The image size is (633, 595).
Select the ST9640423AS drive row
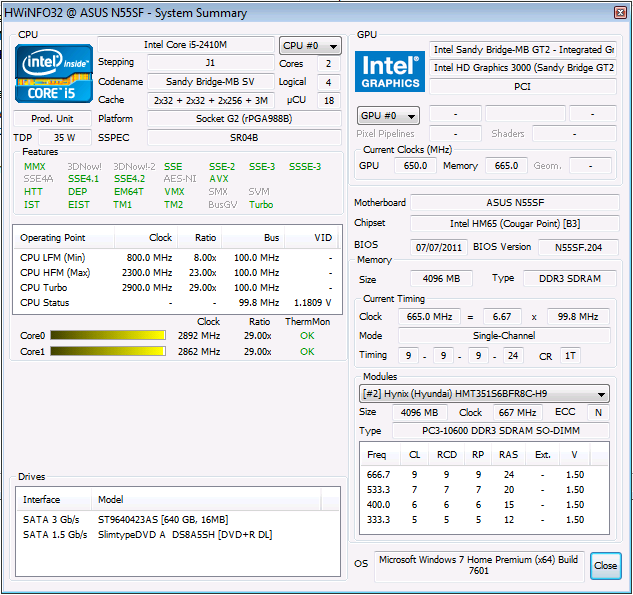pyautogui.click(x=178, y=520)
